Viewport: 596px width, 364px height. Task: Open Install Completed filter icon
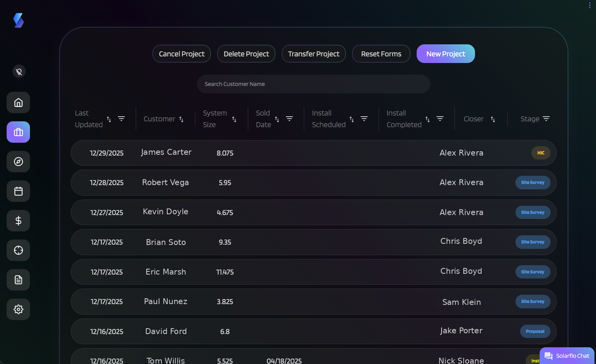[440, 119]
